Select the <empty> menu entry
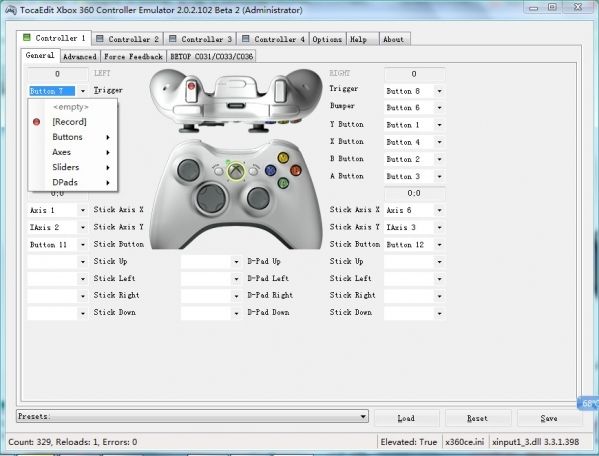This screenshot has width=599, height=456. [x=71, y=107]
